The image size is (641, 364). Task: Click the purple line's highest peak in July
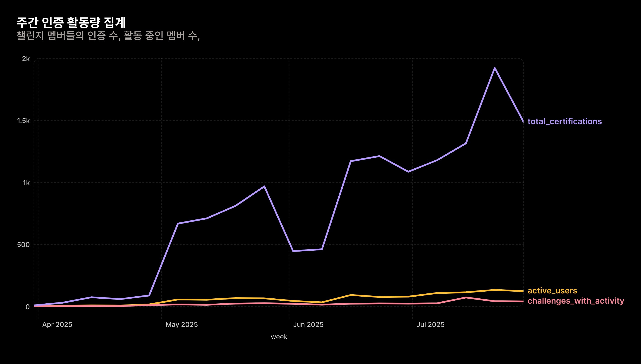point(495,68)
